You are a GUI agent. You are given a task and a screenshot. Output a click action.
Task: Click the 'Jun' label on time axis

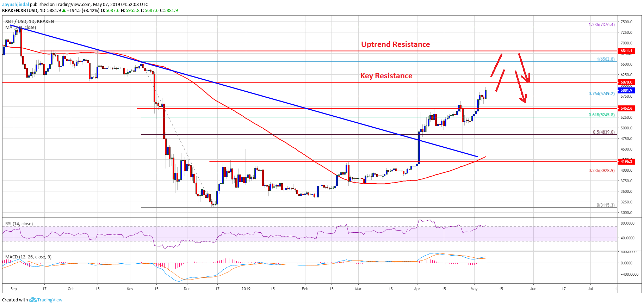point(533,289)
